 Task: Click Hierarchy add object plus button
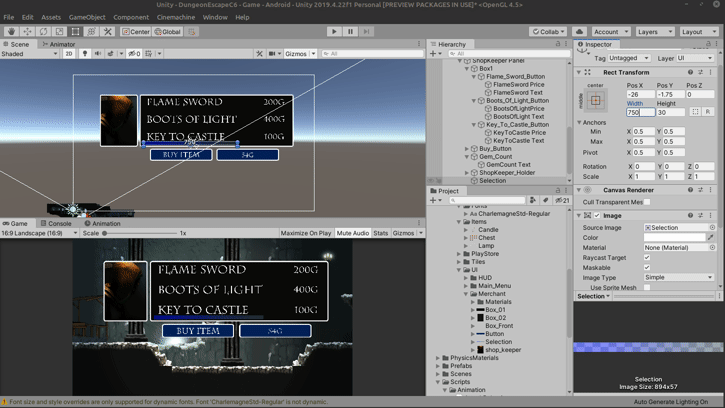pos(433,54)
